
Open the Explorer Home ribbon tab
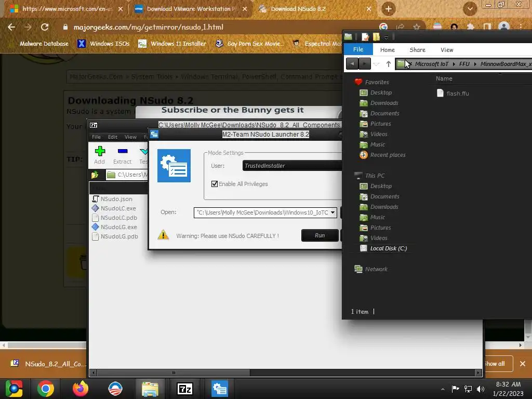pyautogui.click(x=388, y=50)
